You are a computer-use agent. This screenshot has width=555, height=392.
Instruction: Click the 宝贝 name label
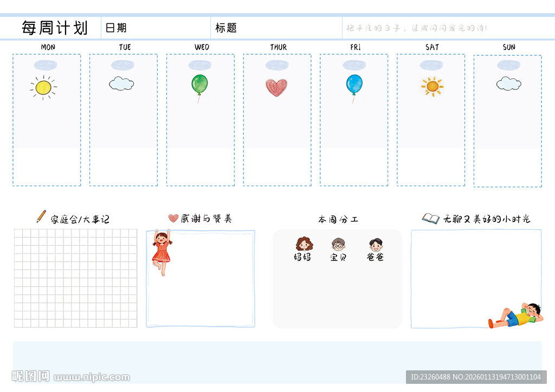tap(338, 257)
